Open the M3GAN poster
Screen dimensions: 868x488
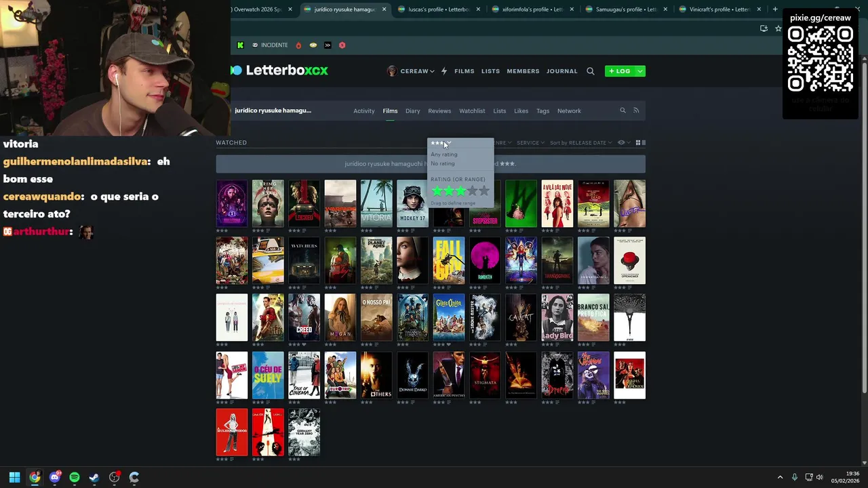340,318
